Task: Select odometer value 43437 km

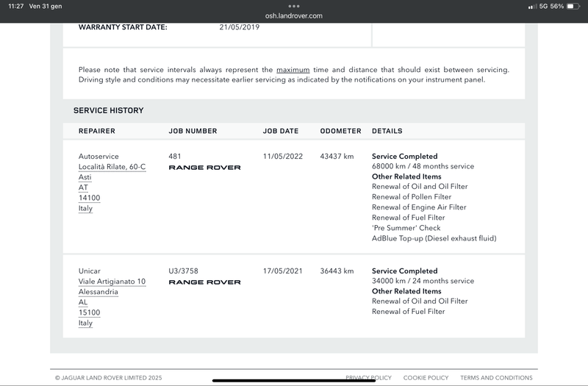Action: pos(337,157)
